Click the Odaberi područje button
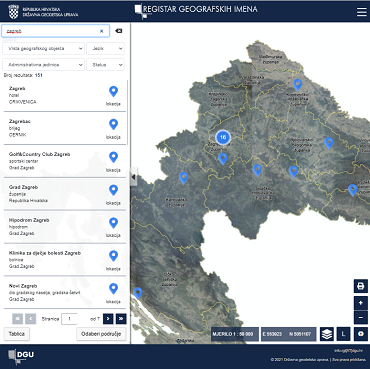This screenshot has height=369, width=370. [x=101, y=334]
